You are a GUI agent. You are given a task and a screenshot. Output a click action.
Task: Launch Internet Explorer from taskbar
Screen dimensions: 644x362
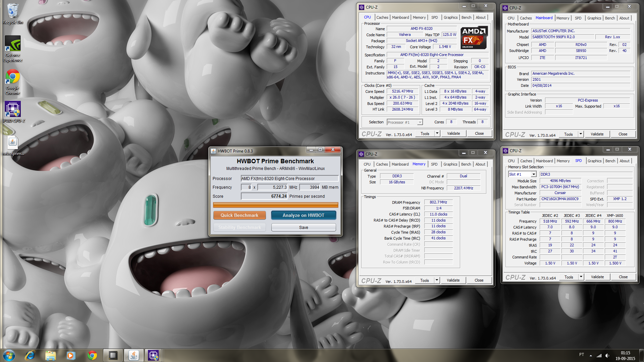tap(30, 355)
